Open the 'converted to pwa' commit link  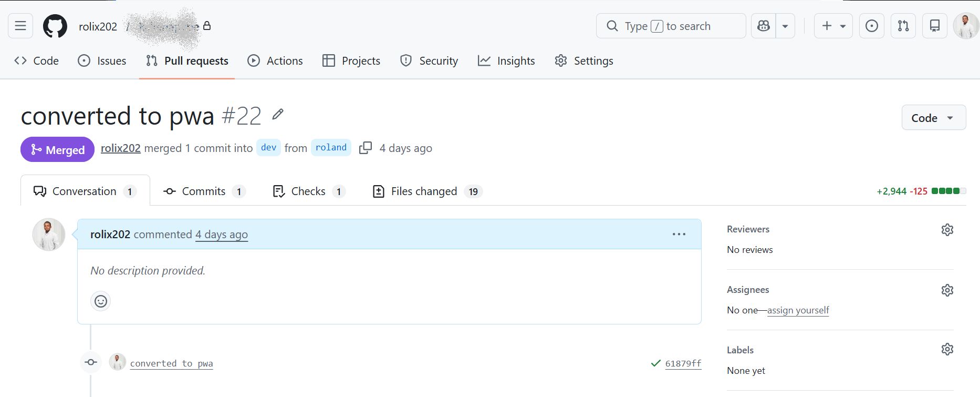(172, 363)
